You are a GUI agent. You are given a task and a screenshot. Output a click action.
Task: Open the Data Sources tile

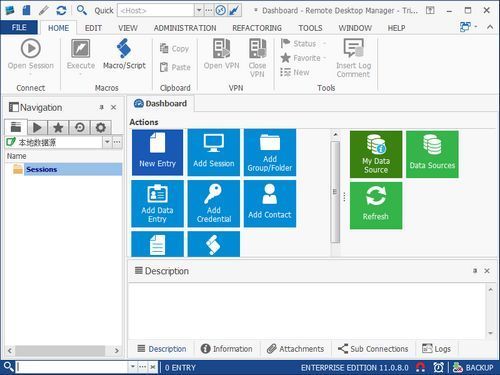point(432,154)
